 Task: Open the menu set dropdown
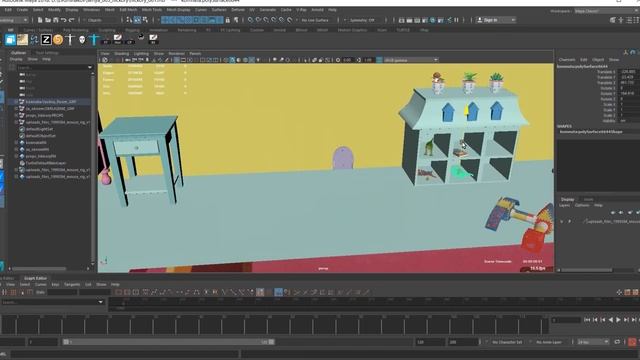(x=14, y=20)
